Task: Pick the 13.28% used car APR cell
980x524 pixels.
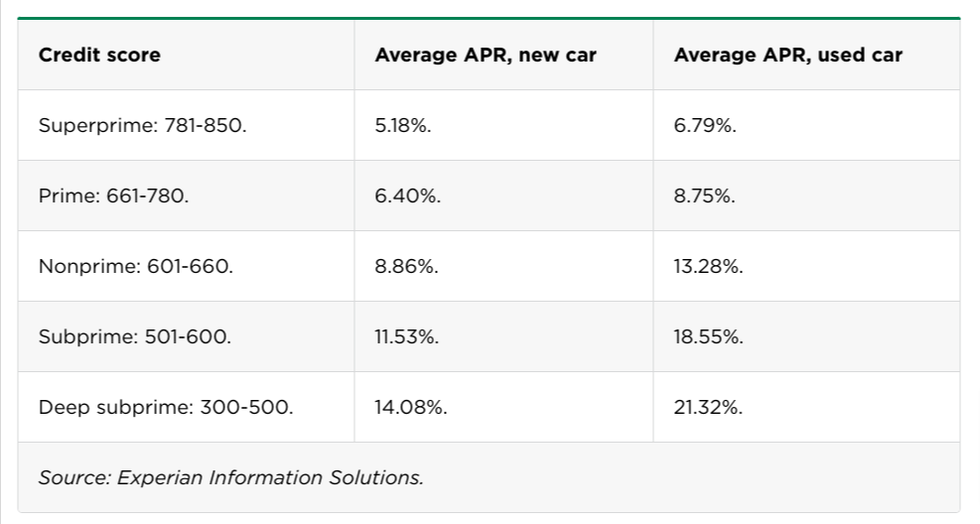Action: coord(708,267)
